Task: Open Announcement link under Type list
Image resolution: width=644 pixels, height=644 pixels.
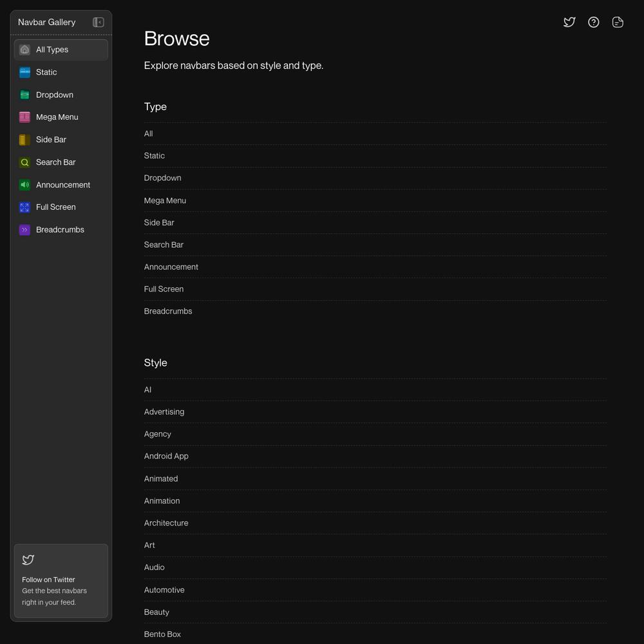Action: tap(171, 267)
